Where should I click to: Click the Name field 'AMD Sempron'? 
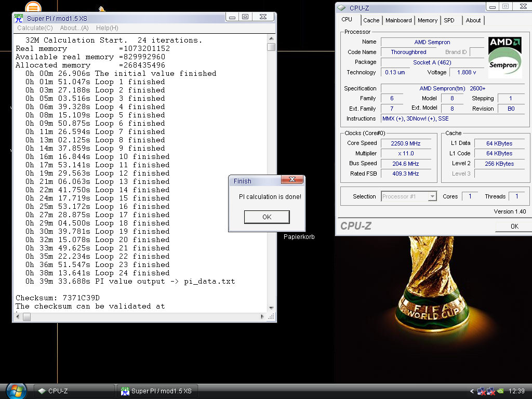[x=432, y=42]
